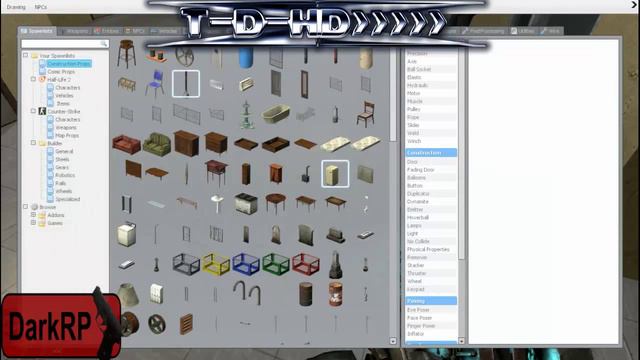Select the Fading Door tool
This screenshot has height=360, width=640.
click(431, 170)
